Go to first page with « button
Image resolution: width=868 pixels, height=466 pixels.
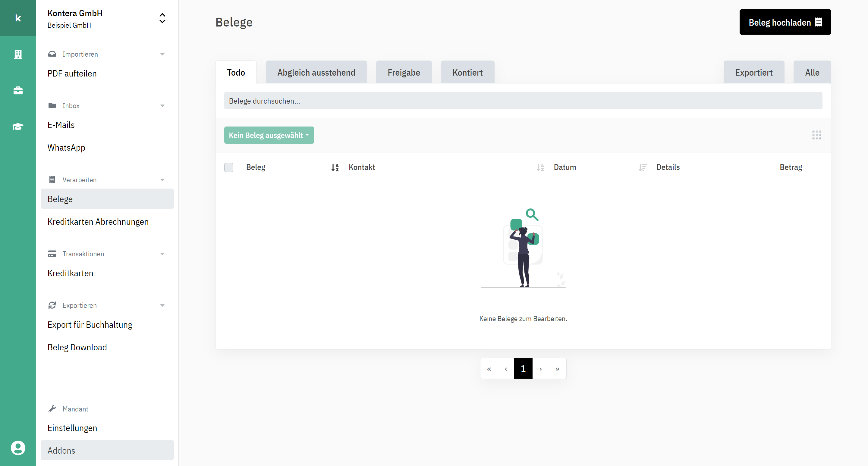[489, 369]
